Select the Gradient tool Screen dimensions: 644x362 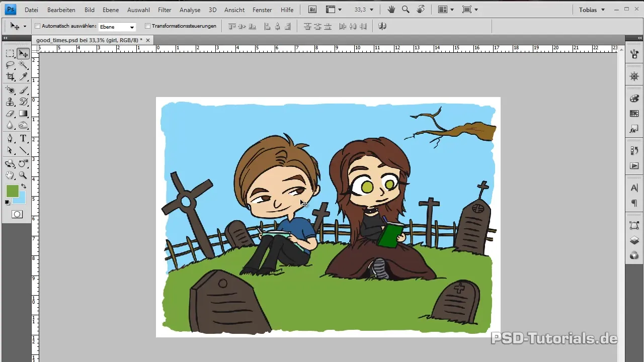pyautogui.click(x=23, y=114)
